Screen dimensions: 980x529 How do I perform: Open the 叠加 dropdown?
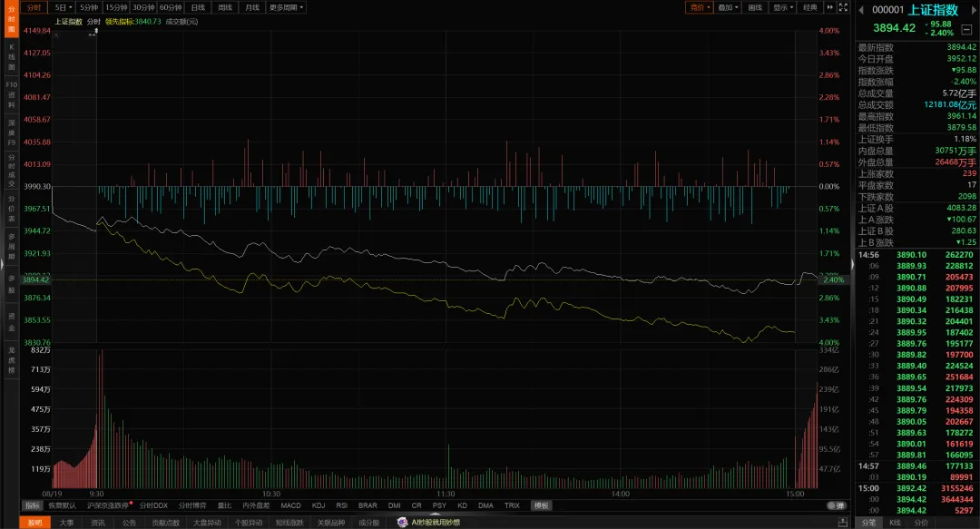tap(728, 7)
